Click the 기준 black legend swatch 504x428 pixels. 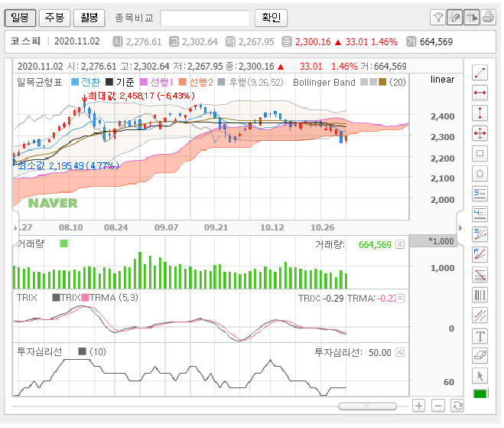point(109,82)
